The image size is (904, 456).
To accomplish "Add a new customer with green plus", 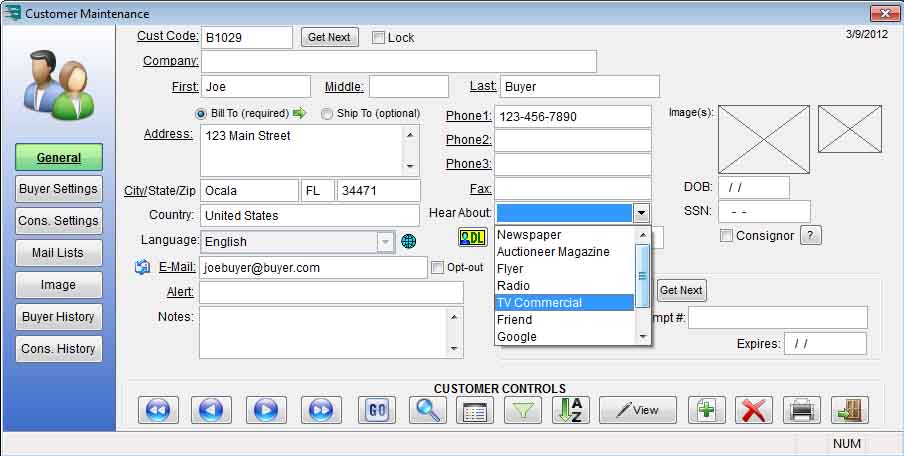I will tap(707, 410).
